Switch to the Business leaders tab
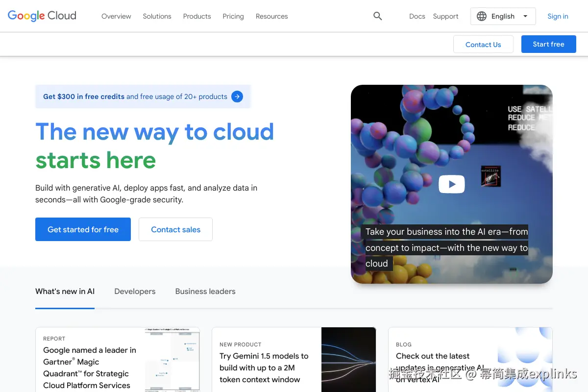Image resolution: width=588 pixels, height=392 pixels. [205, 292]
